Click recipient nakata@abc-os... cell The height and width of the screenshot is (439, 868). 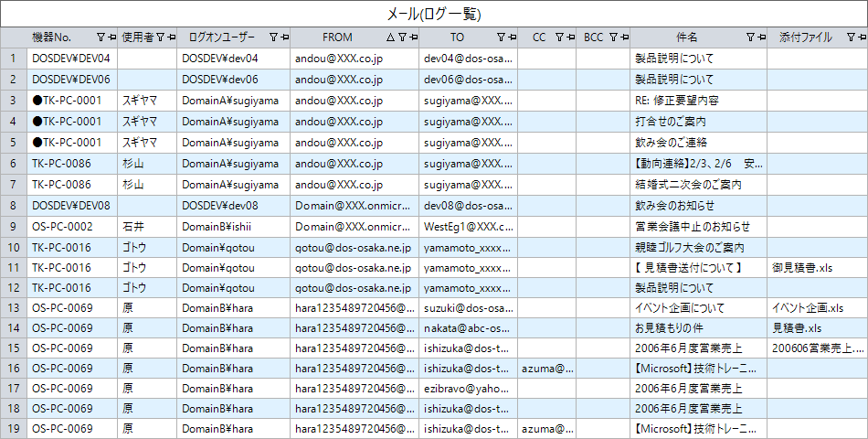click(469, 328)
